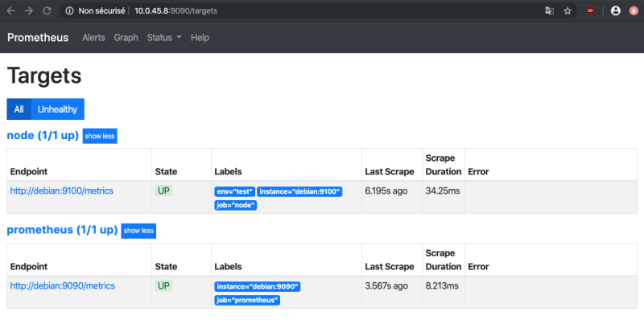
Task: Reload the Prometheus targets page
Action: point(47,11)
